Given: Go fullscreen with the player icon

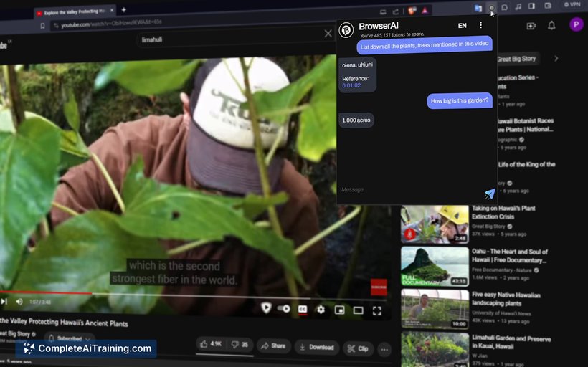Looking at the screenshot, I should pyautogui.click(x=377, y=311).
